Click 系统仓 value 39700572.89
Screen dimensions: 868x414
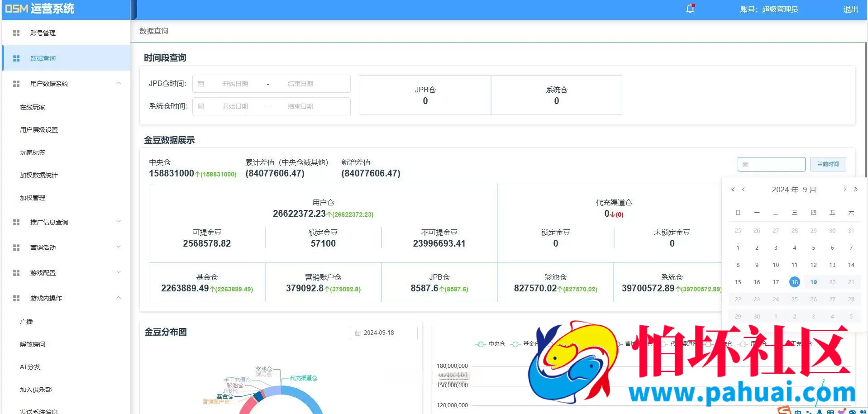pos(648,288)
